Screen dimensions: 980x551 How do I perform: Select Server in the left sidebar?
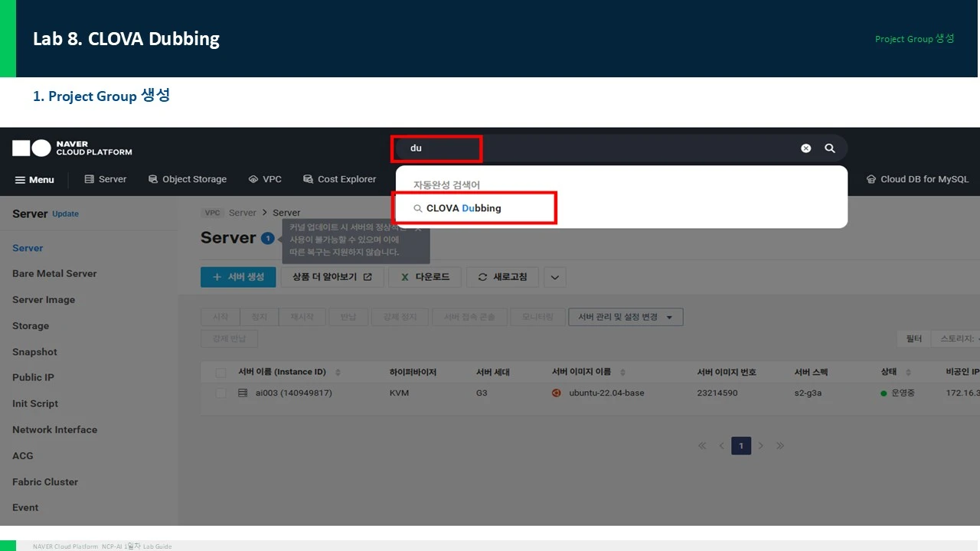point(28,248)
